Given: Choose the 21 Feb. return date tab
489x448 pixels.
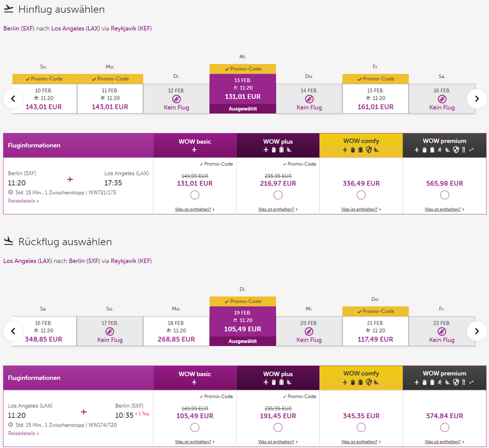Looking at the screenshot, I should pos(375,331).
